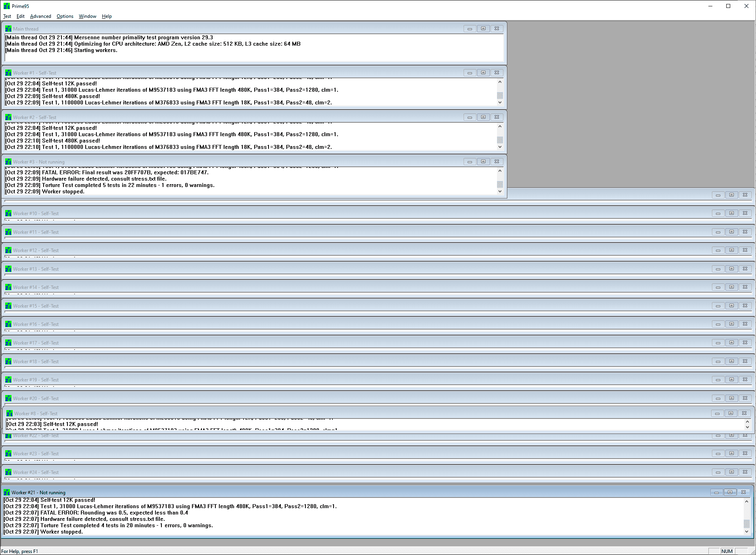
Task: Click the Worker #12 window icon
Action: click(x=8, y=250)
